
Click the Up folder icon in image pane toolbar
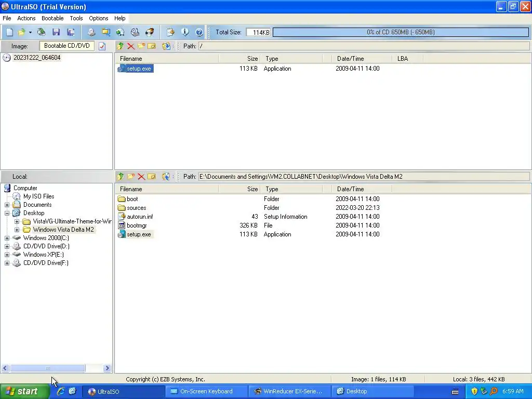pos(121,46)
